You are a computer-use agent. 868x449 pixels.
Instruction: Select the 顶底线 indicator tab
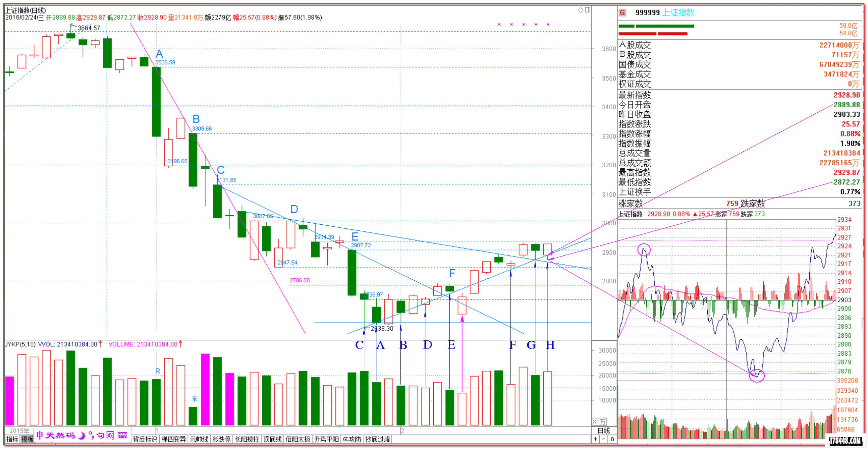tap(273, 439)
